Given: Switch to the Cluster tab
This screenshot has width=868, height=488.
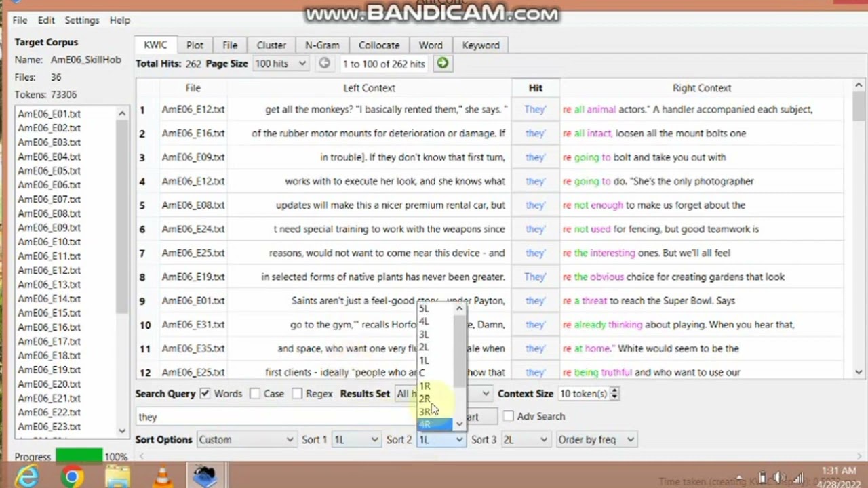Looking at the screenshot, I should (x=271, y=45).
